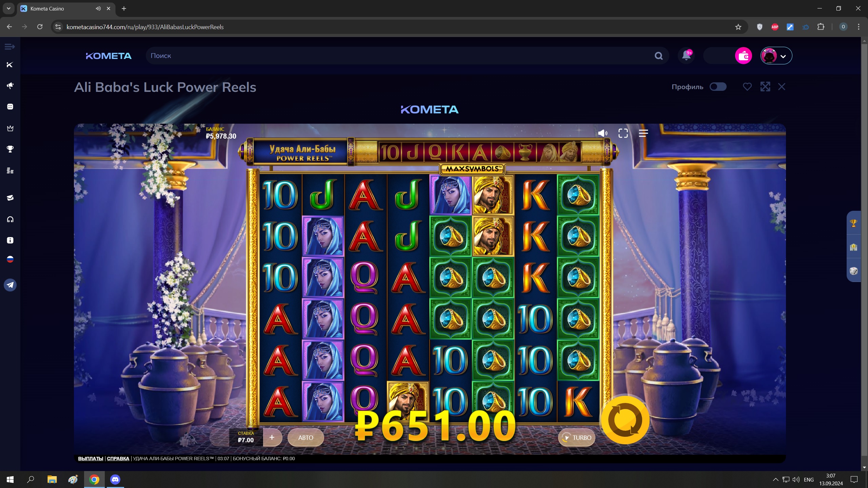868x488 pixels.
Task: Open support headphones icon in sidebar
Action: coord(10,220)
